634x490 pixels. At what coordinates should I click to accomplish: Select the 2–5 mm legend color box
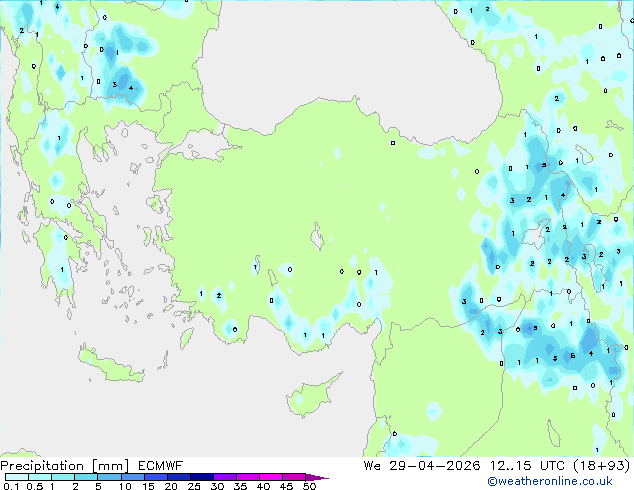(86, 477)
